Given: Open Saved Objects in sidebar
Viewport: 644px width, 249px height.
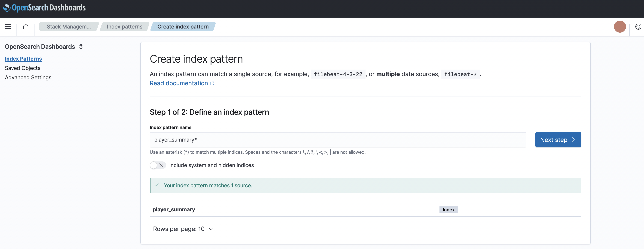Looking at the screenshot, I should coord(23,68).
